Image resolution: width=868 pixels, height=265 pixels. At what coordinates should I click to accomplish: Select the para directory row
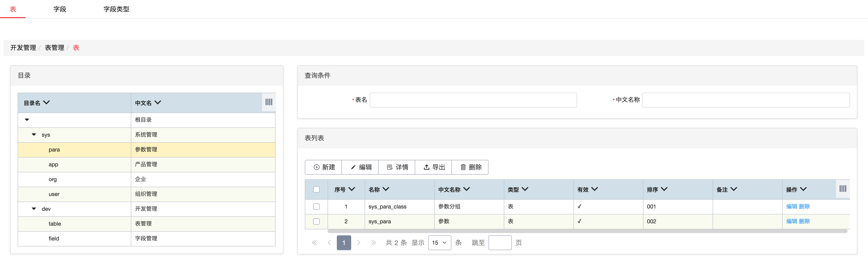point(147,150)
